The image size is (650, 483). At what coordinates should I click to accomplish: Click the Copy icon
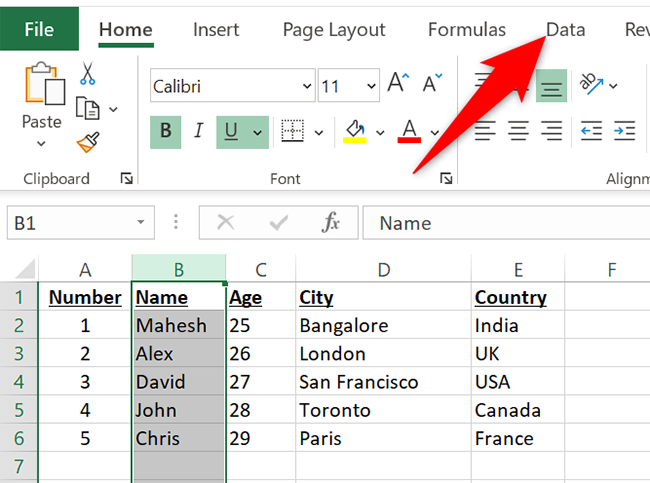point(88,108)
